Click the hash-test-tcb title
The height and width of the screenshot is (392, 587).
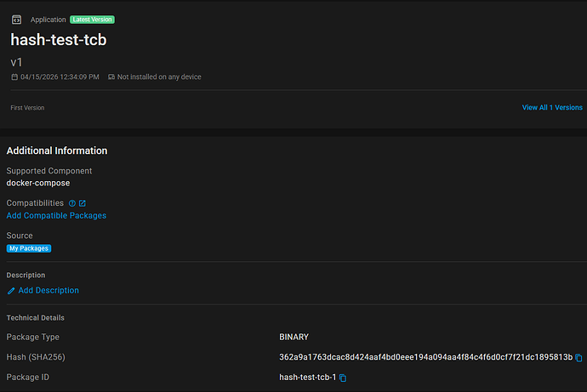pos(59,40)
